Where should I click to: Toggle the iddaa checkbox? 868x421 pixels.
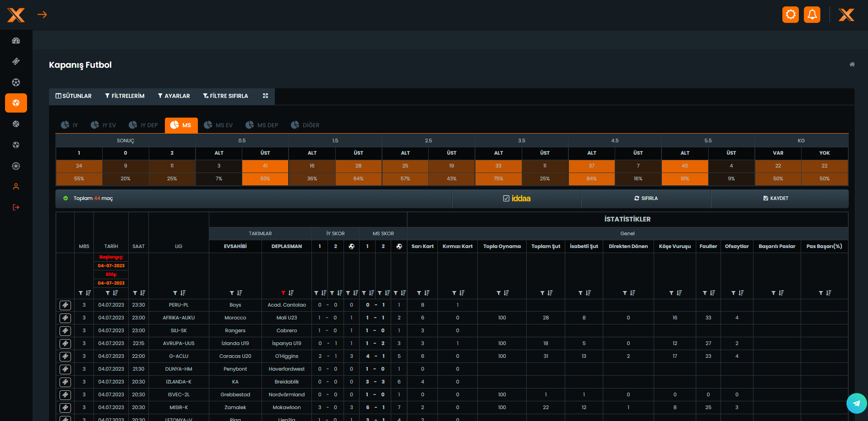pyautogui.click(x=506, y=198)
